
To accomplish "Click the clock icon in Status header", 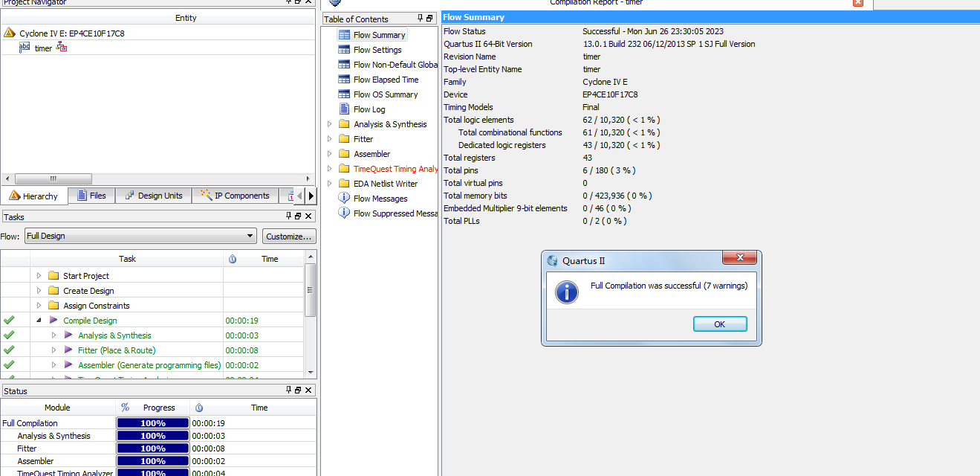I will coord(199,408).
